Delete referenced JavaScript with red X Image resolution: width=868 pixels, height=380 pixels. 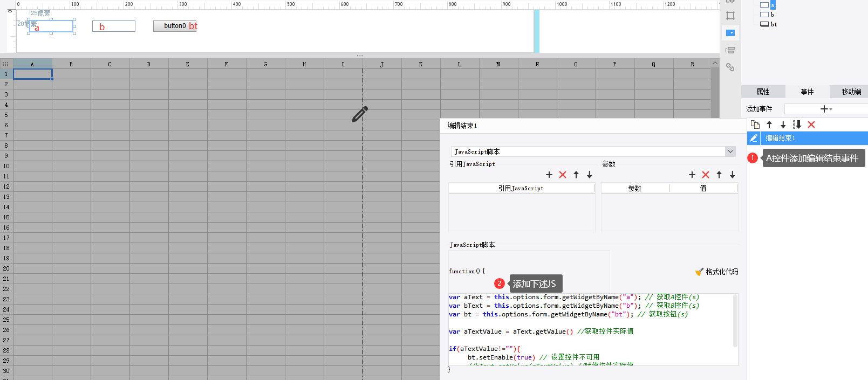563,175
